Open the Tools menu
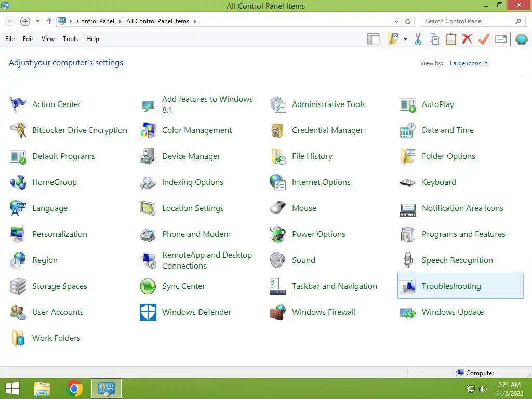This screenshot has width=532, height=399. pos(70,39)
